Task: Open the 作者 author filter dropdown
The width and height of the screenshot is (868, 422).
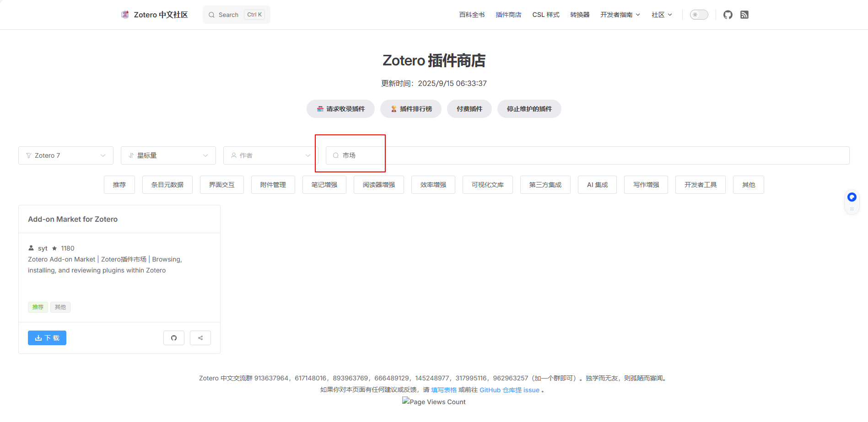Action: 271,155
